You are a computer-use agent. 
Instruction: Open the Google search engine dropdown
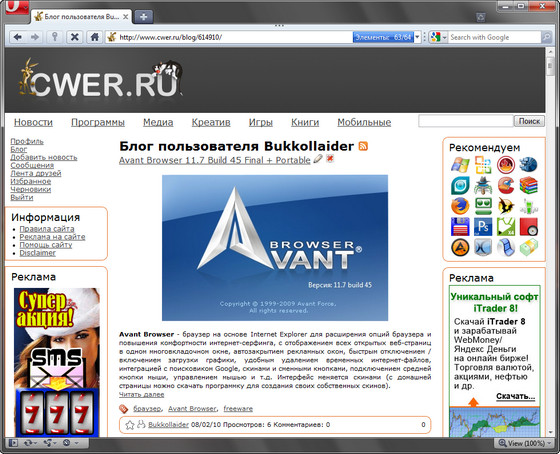pyautogui.click(x=439, y=37)
